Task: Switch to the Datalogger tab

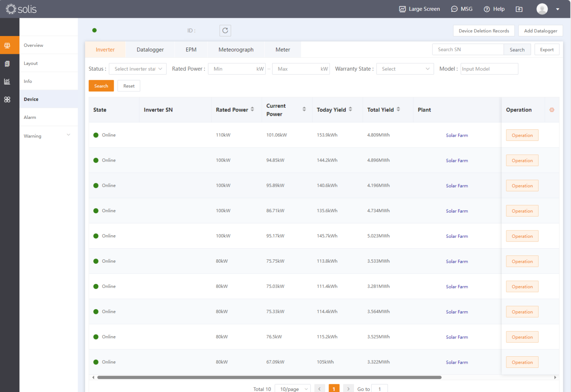Action: 150,49
